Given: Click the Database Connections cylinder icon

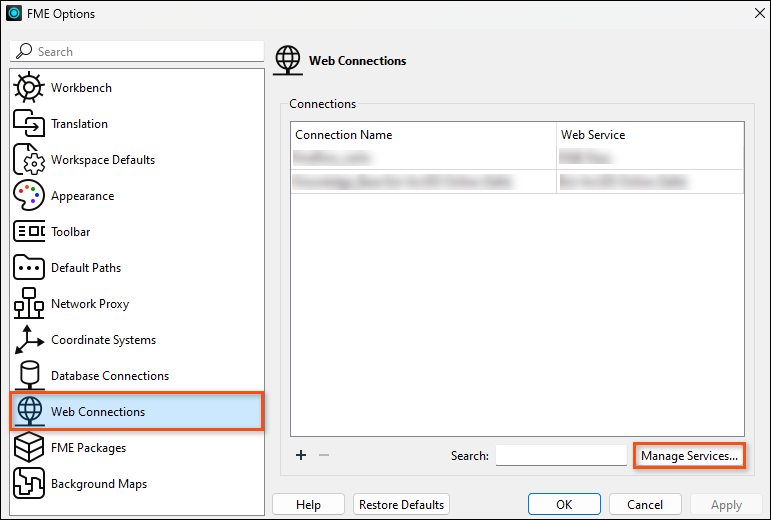Looking at the screenshot, I should [x=29, y=375].
